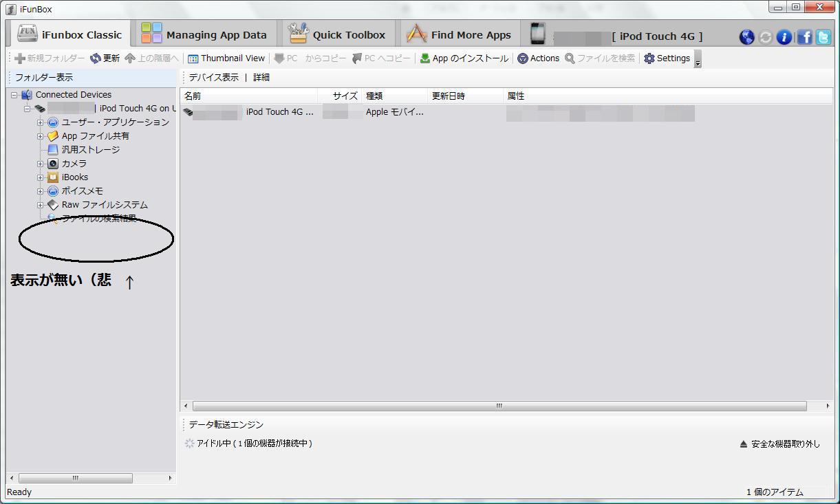Click 上の階層へ go up button
This screenshot has width=840, height=504.
click(x=151, y=58)
